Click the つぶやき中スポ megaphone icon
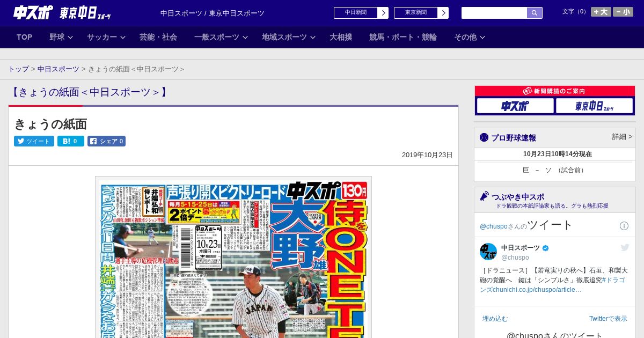644x338 pixels. pos(484,196)
